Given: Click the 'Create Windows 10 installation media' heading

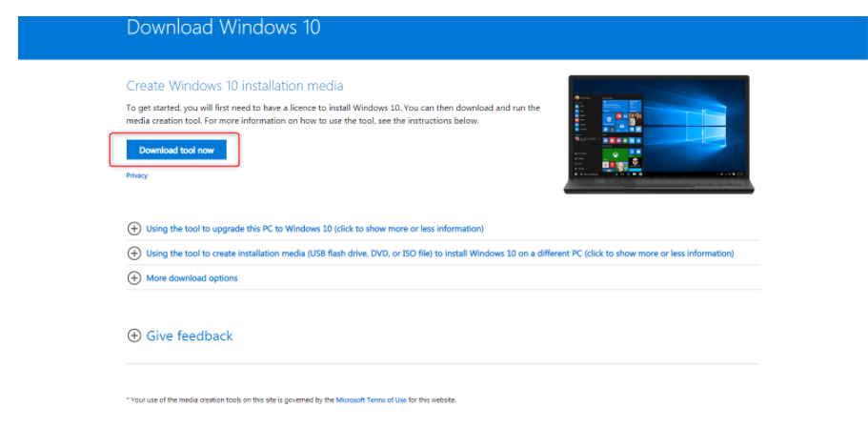Looking at the screenshot, I should [x=234, y=86].
